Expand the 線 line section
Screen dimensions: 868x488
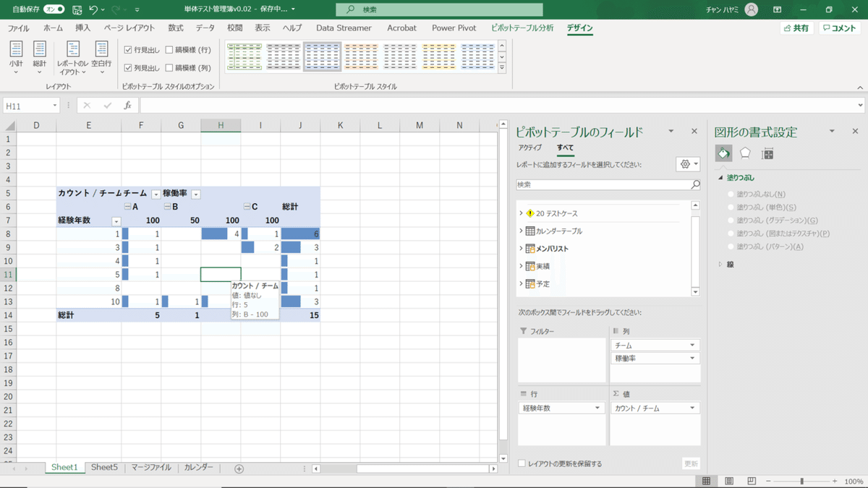pos(720,265)
